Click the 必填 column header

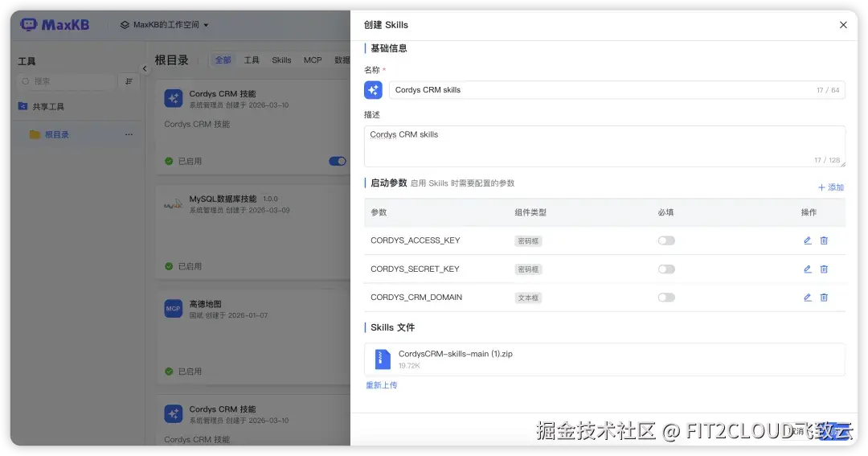coord(666,212)
